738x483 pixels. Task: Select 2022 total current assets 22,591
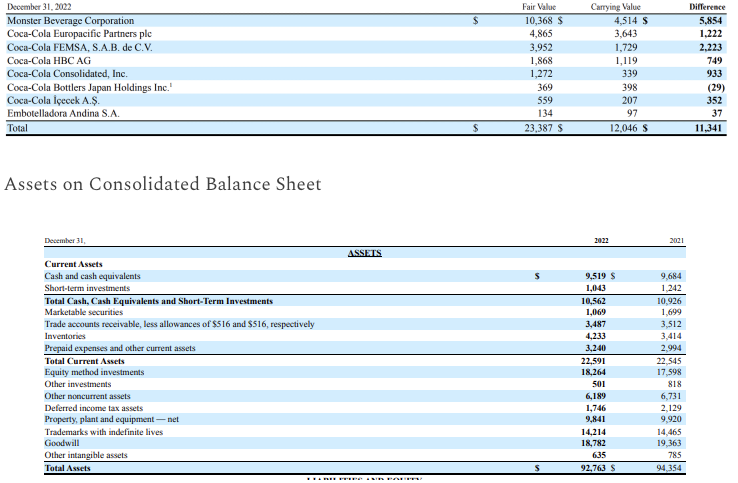click(x=593, y=362)
